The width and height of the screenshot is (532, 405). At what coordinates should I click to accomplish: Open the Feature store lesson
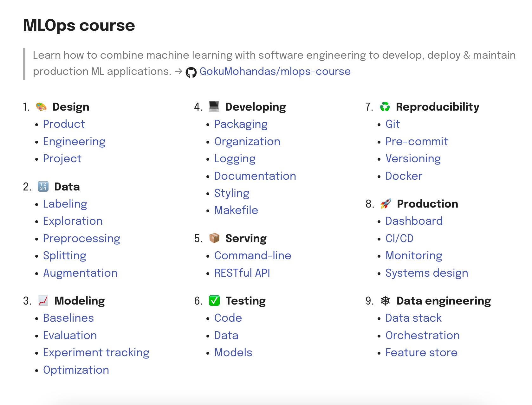[x=421, y=352]
